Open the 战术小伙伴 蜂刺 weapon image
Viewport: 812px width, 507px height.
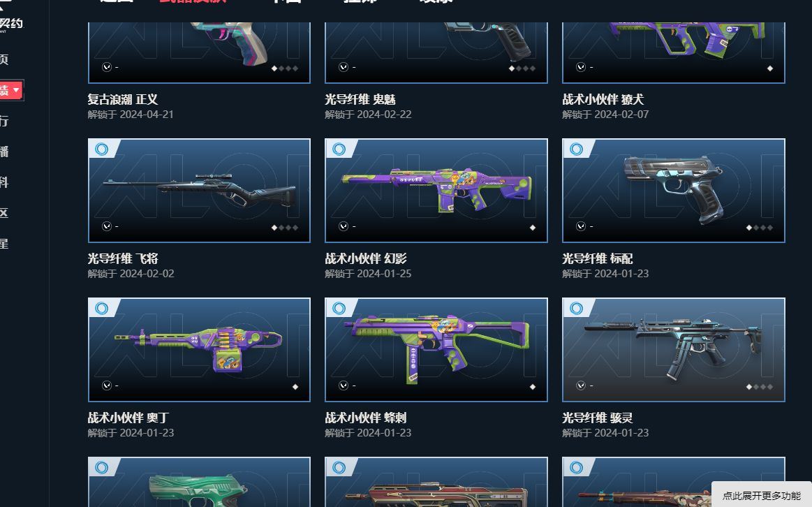pyautogui.click(x=436, y=350)
